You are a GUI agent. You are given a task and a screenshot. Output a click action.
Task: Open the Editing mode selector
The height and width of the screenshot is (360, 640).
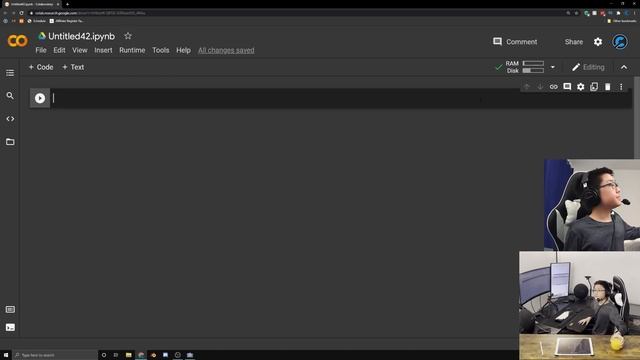point(588,67)
